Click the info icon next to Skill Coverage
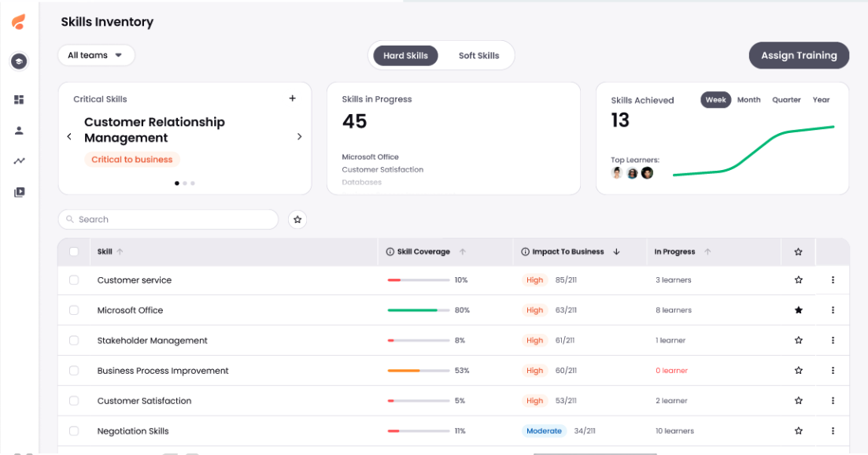The image size is (868, 455). tap(389, 251)
